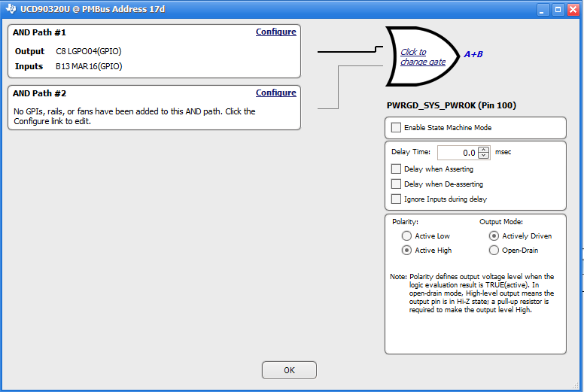Check Delay when De-asserting
Screen dimensions: 584x392
pos(396,184)
